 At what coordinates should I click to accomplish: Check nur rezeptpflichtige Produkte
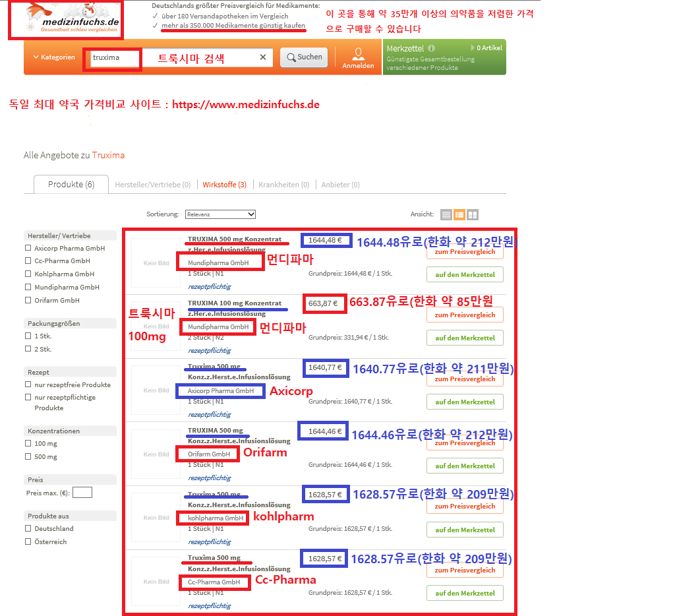click(28, 397)
